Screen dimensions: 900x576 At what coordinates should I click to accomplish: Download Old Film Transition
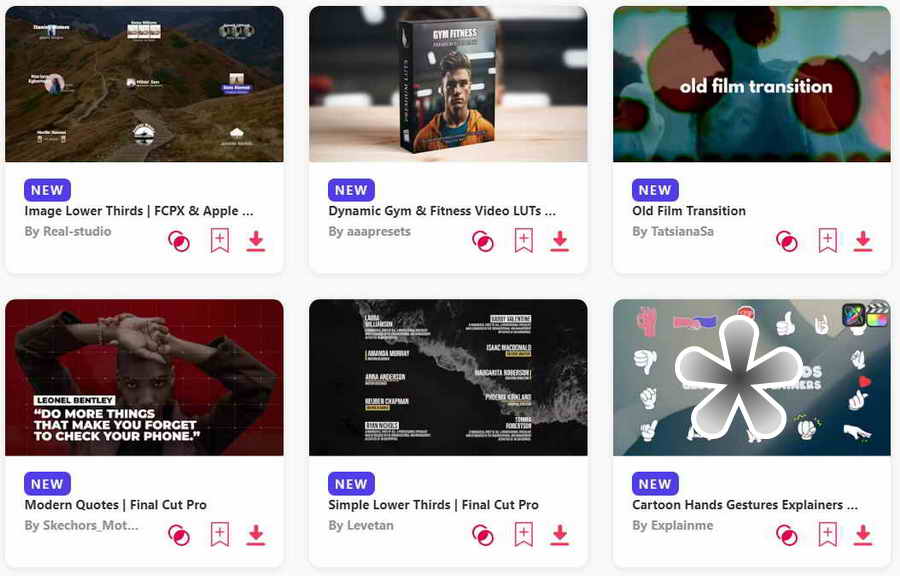click(863, 241)
